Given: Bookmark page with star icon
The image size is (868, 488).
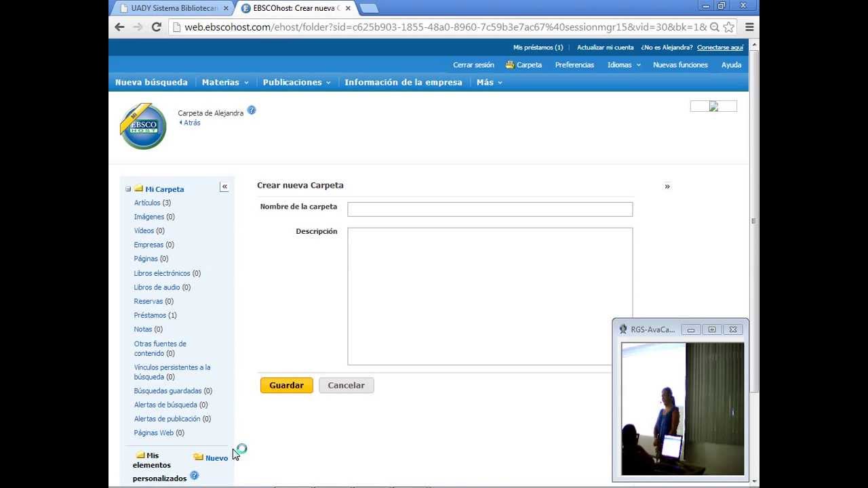Looking at the screenshot, I should point(729,27).
